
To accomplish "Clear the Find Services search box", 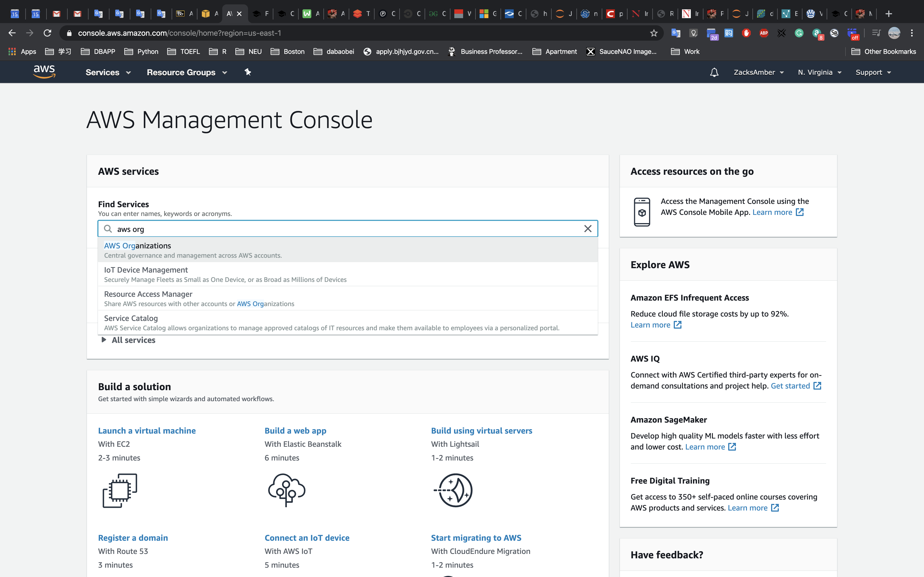I will coord(588,229).
